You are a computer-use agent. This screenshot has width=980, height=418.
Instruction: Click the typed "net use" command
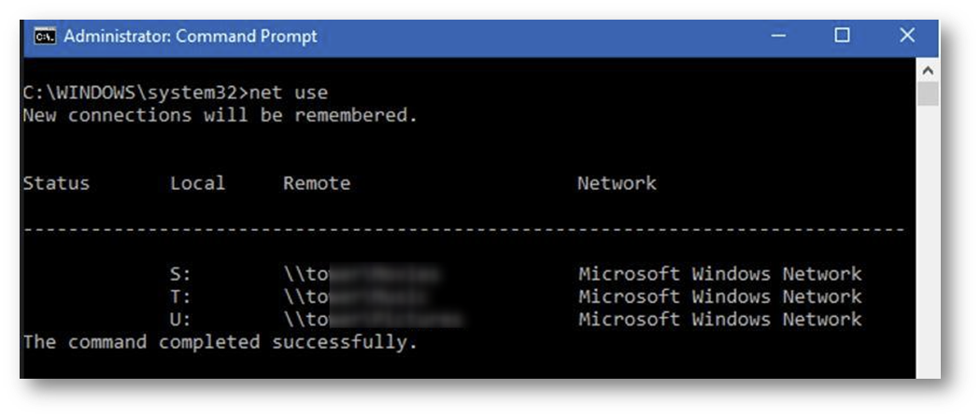[291, 93]
